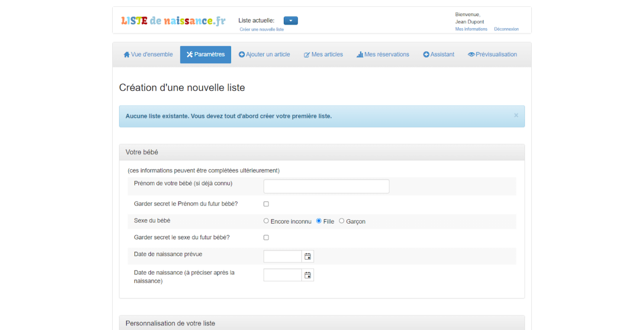
Task: Choose Garçon radio option
Action: click(341, 221)
